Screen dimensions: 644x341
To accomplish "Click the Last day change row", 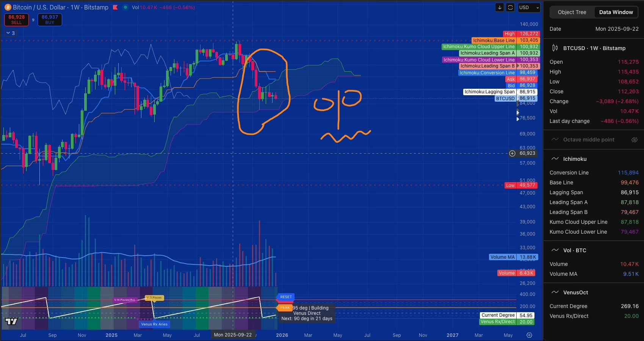I will click(594, 121).
